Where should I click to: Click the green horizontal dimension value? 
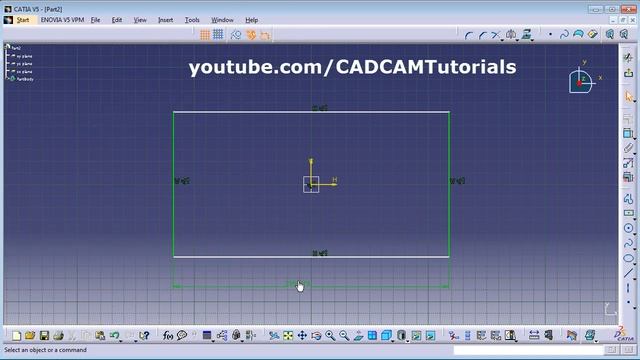[x=298, y=283]
